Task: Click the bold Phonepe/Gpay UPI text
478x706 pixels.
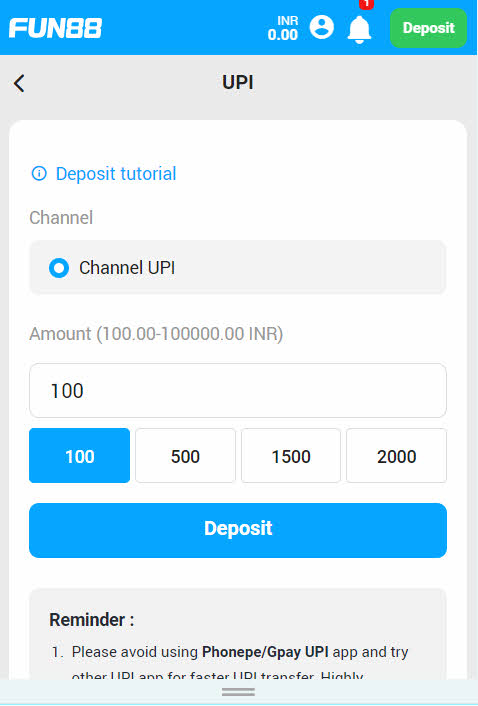Action: pyautogui.click(x=265, y=652)
